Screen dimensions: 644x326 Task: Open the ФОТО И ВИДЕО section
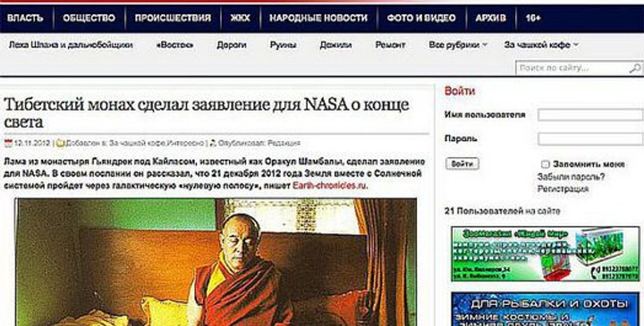421,18
